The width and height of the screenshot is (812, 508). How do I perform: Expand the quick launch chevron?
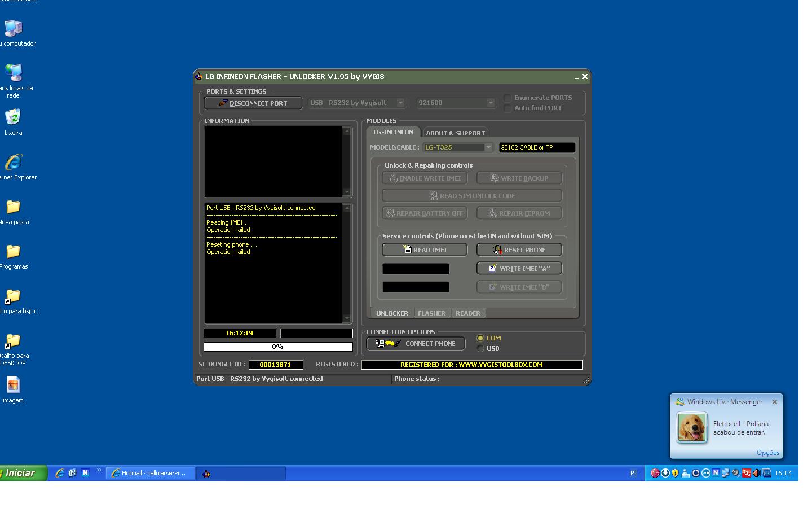99,470
